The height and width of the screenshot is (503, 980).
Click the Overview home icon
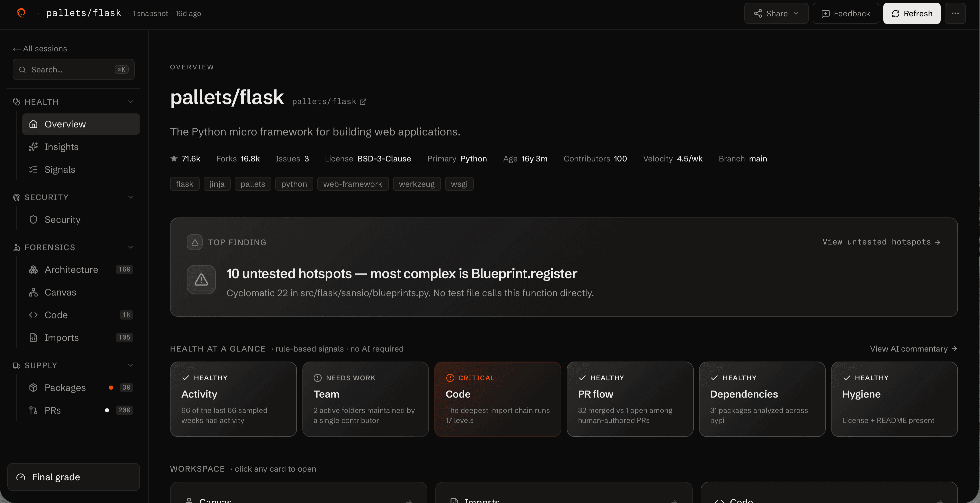(33, 124)
